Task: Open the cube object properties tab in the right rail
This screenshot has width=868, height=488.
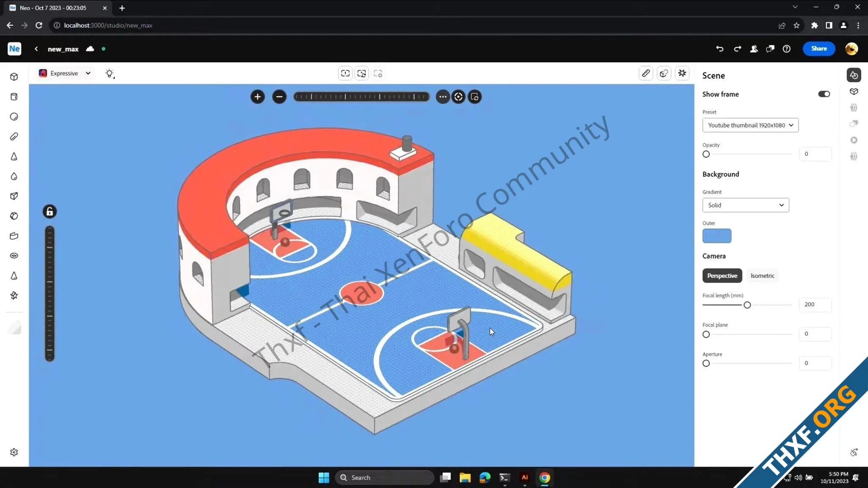Action: 854,91
